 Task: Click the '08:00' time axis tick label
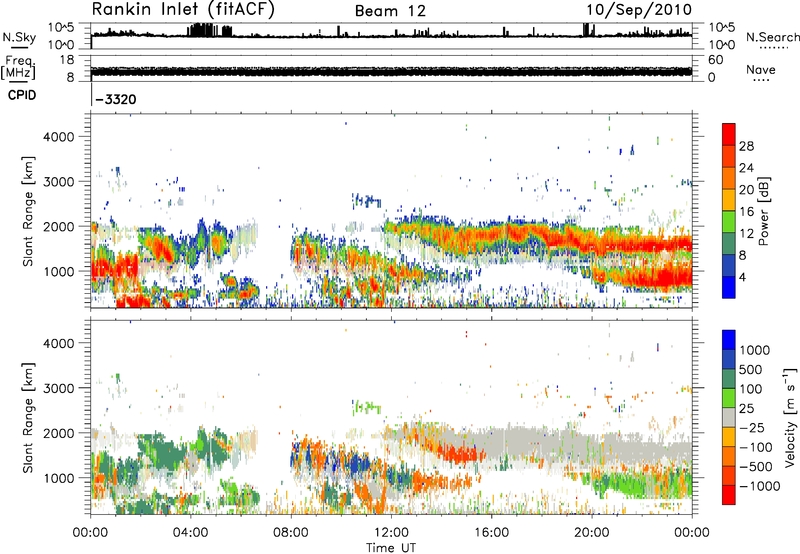pos(291,533)
